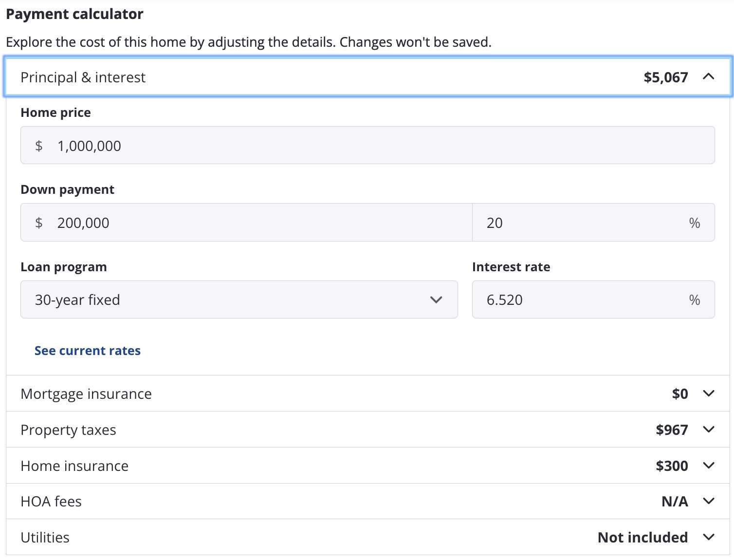Click the Home insurance down chevron

(709, 466)
